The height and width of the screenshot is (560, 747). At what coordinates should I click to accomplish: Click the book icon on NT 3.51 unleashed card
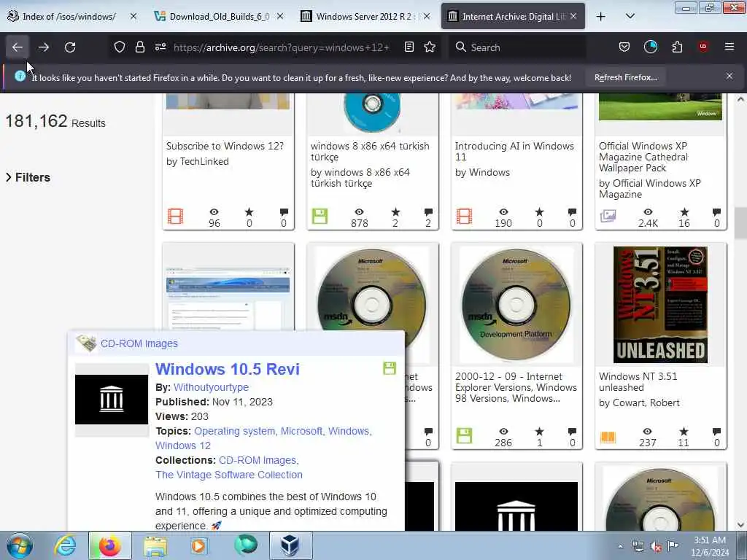608,437
